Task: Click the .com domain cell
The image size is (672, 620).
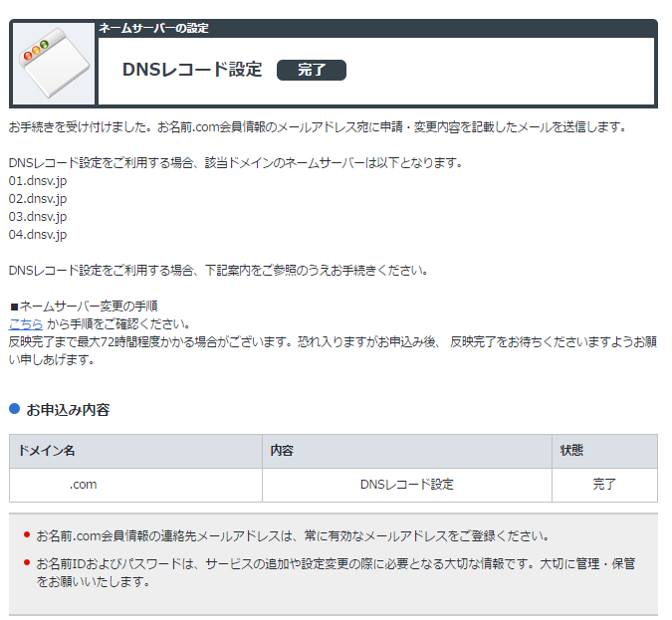Action: point(135,485)
